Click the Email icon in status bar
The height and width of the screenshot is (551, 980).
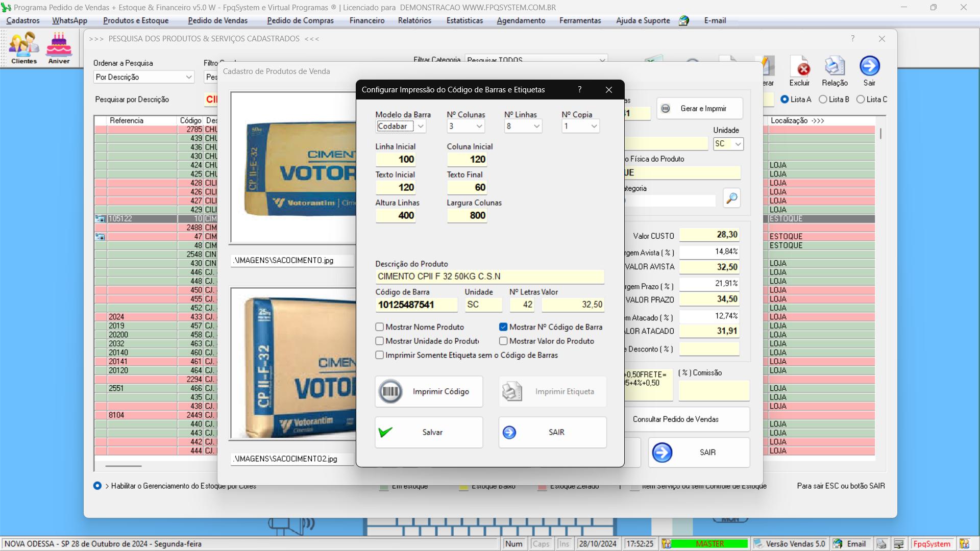click(x=838, y=544)
